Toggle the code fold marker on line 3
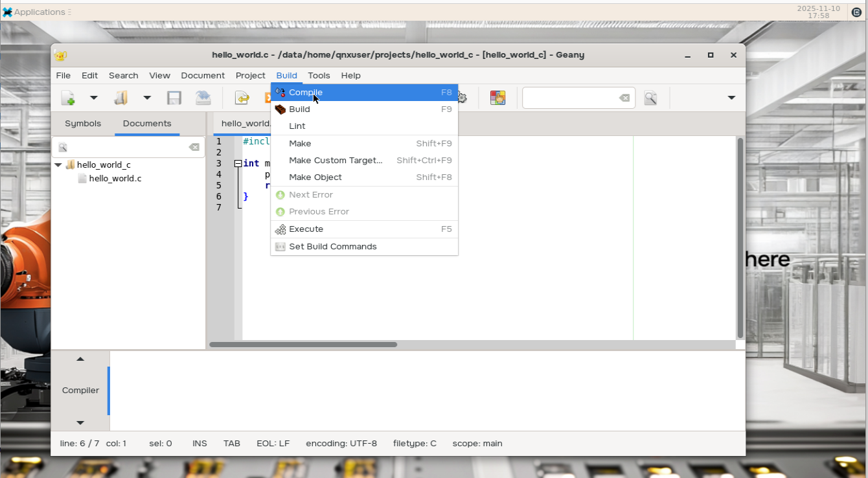The height and width of the screenshot is (478, 868). 238,164
